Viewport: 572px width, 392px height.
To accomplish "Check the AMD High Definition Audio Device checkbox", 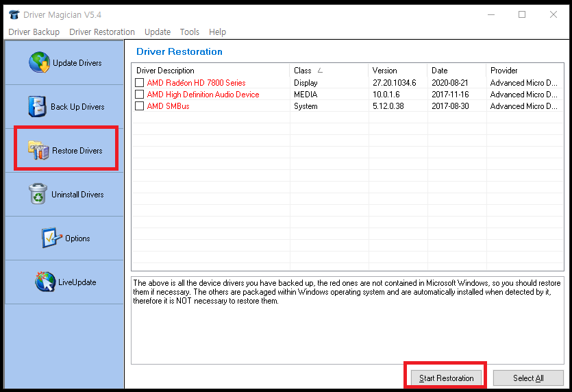I will 139,94.
